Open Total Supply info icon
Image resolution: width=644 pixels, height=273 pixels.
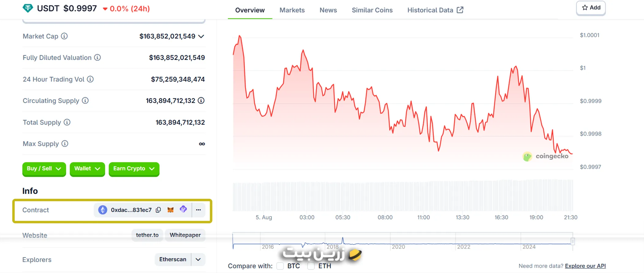pos(67,122)
